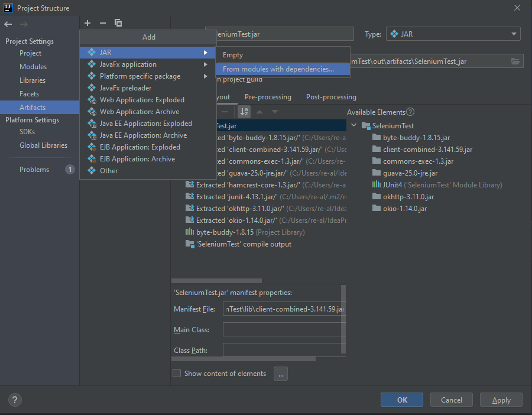532x415 pixels.
Task: Click the Apply button
Action: (501, 400)
